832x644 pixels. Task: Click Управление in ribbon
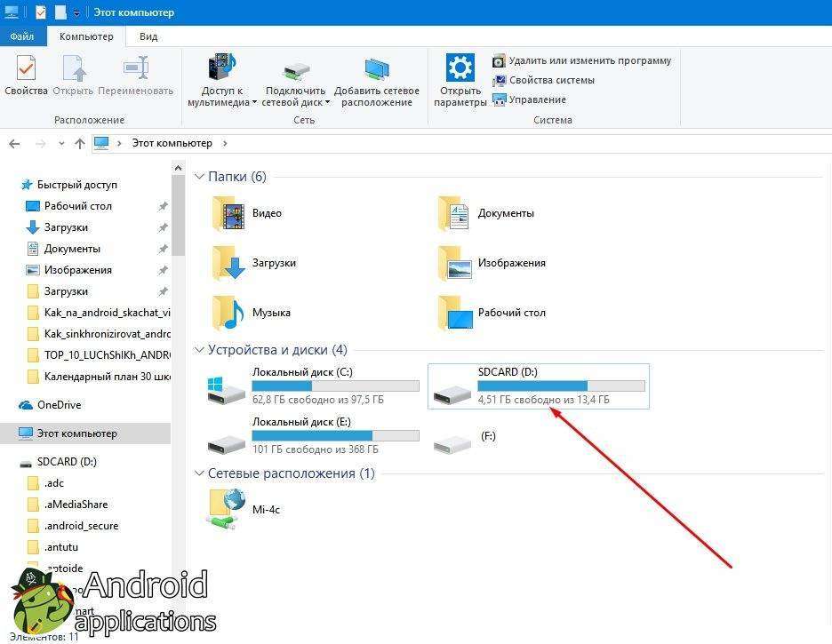pos(530,99)
